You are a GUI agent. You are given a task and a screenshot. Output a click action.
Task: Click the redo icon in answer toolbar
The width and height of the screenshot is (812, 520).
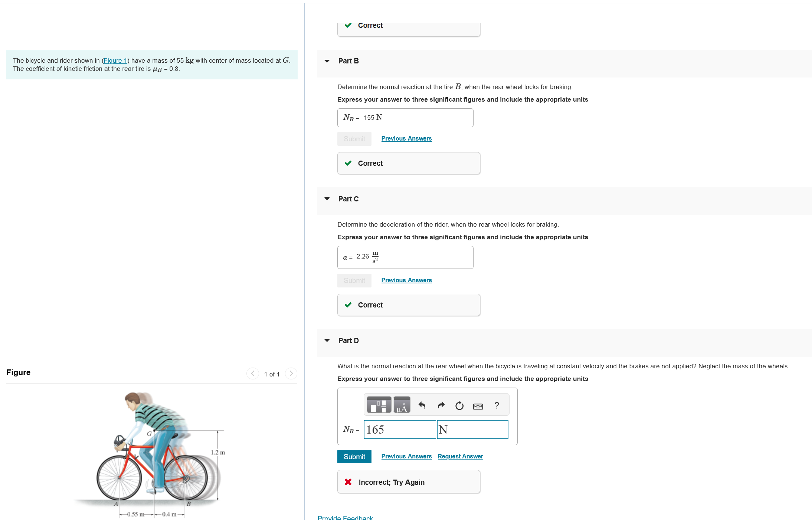pyautogui.click(x=441, y=405)
